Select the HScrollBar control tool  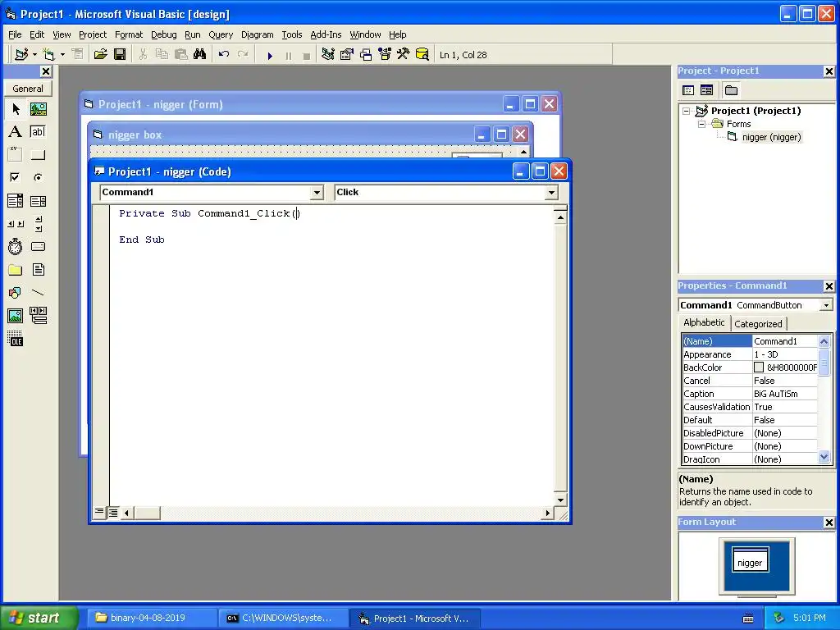(x=16, y=224)
